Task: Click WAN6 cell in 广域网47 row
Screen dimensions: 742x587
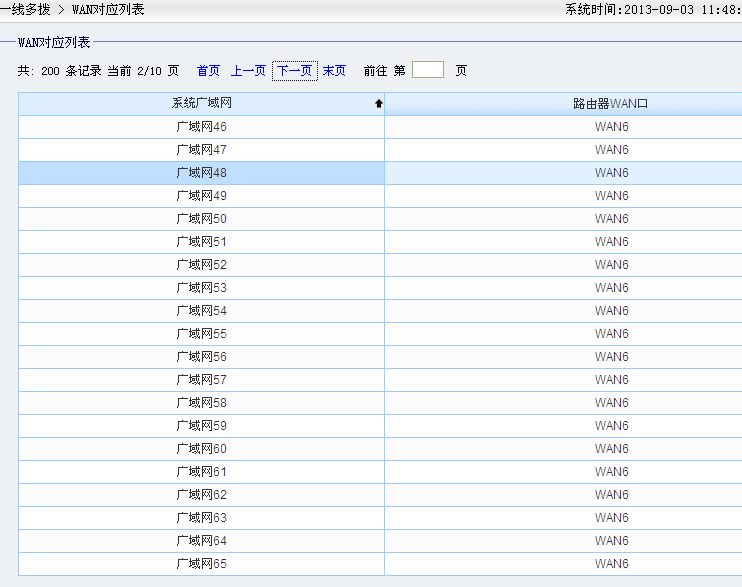Action: [x=611, y=150]
